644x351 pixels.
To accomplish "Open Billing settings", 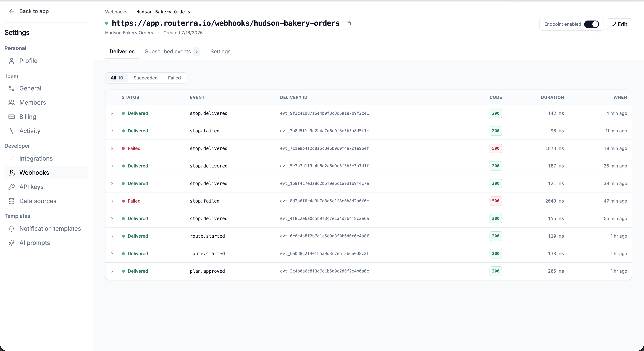I will [x=46, y=117].
